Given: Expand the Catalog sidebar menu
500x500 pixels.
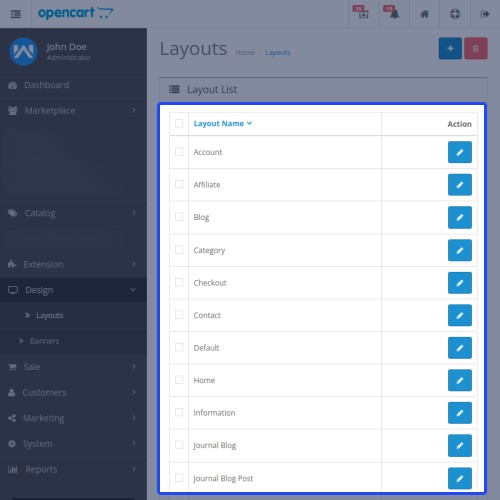Looking at the screenshot, I should 73,213.
